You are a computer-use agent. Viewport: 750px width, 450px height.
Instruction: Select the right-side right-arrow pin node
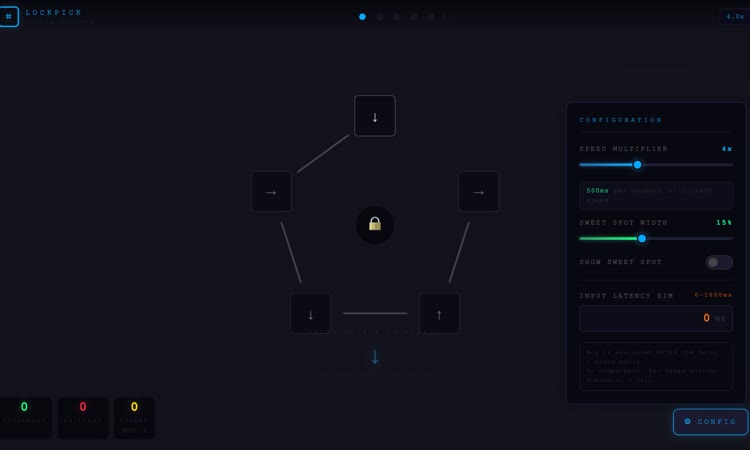click(x=478, y=191)
